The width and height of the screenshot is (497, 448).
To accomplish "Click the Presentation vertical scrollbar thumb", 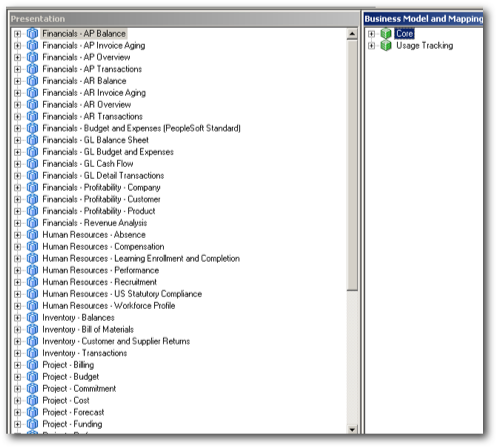I will click(352, 165).
